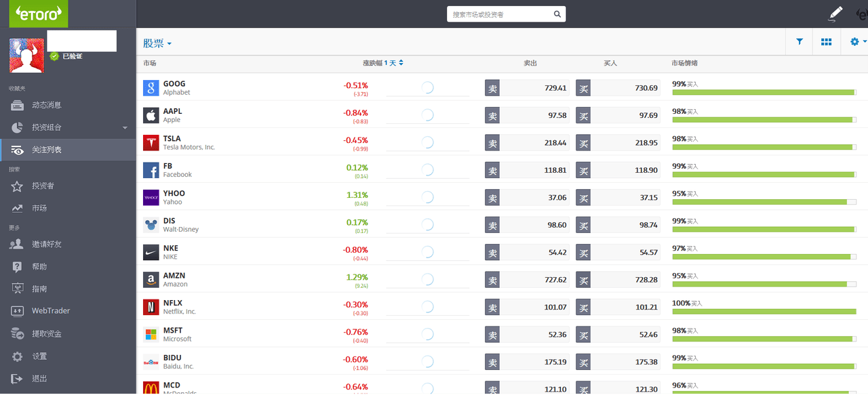Click the 指南 guide icon

pos(18,289)
